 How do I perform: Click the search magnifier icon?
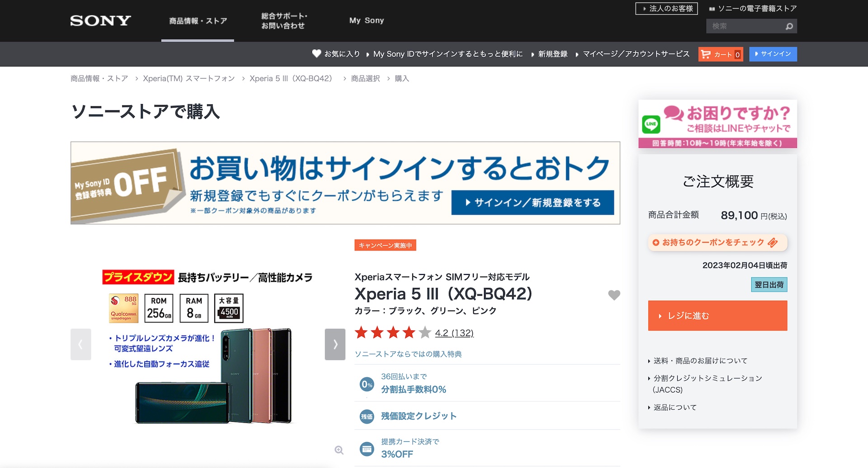pos(789,26)
